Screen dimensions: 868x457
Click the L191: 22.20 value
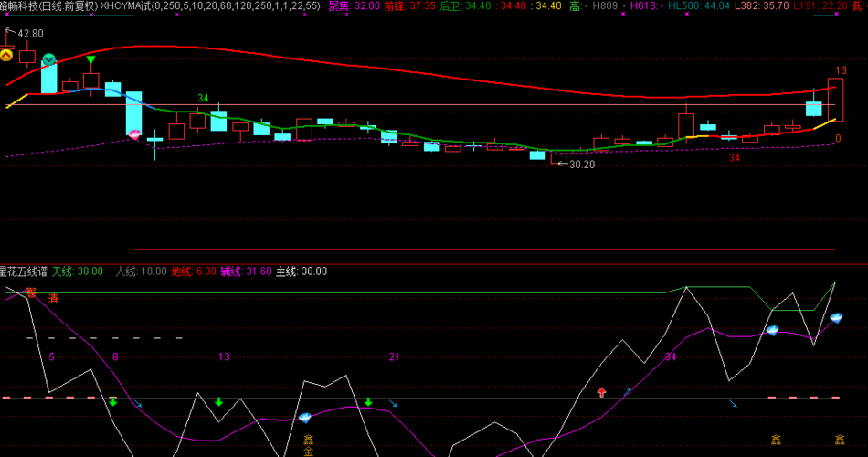point(820,6)
